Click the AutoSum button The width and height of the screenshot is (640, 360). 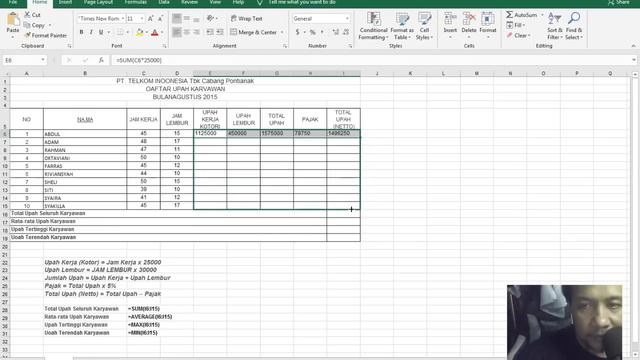(522, 15)
